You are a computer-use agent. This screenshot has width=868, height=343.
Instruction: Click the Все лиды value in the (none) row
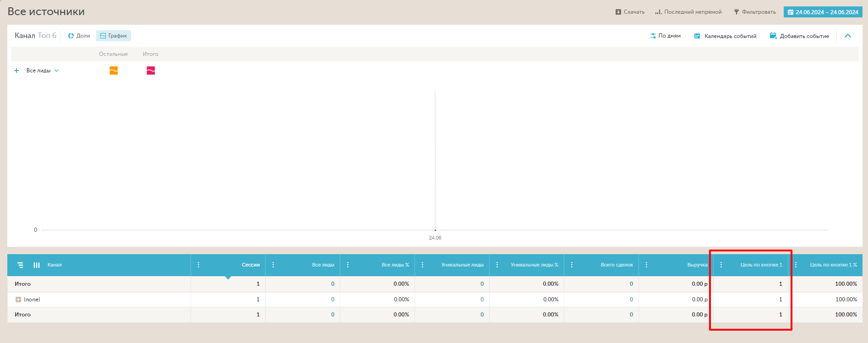click(x=333, y=299)
